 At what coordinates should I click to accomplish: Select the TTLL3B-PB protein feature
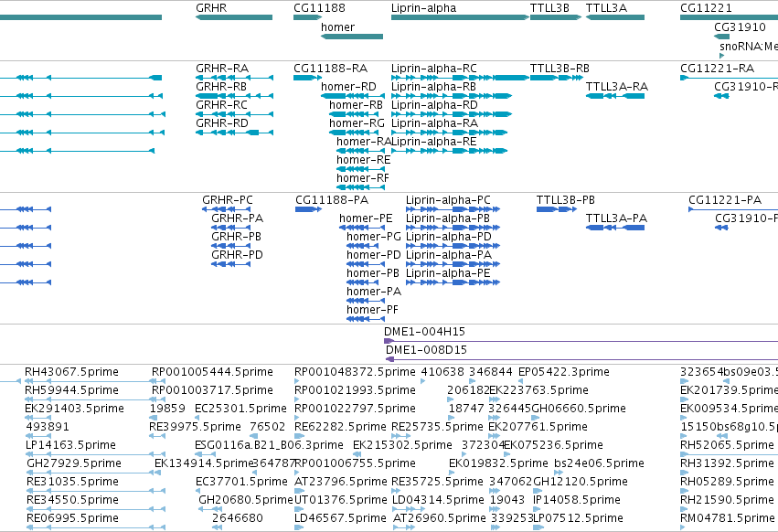point(557,209)
